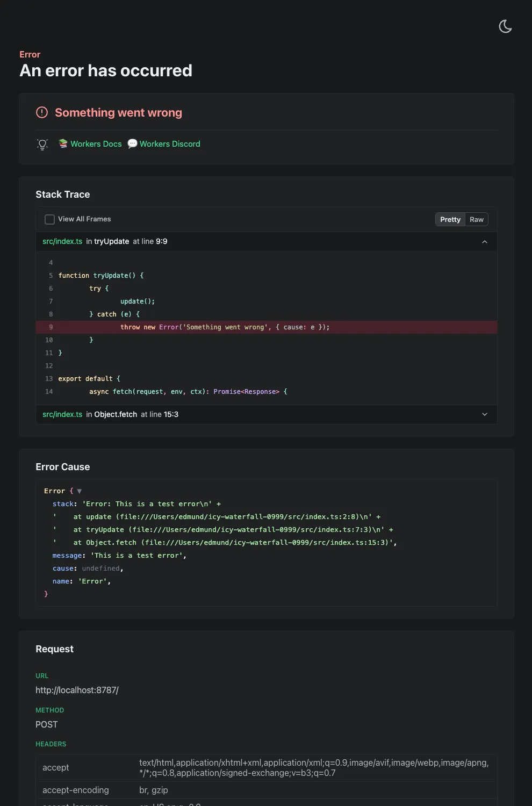The width and height of the screenshot is (532, 806).
Task: Click src/index.ts in the tryUpdate frame
Action: tap(62, 241)
